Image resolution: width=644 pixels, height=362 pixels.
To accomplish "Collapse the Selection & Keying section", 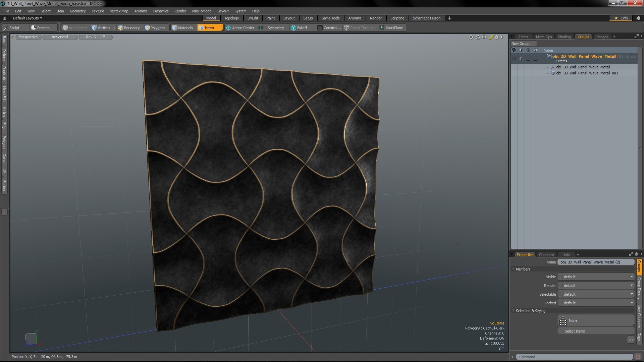I will [x=513, y=311].
